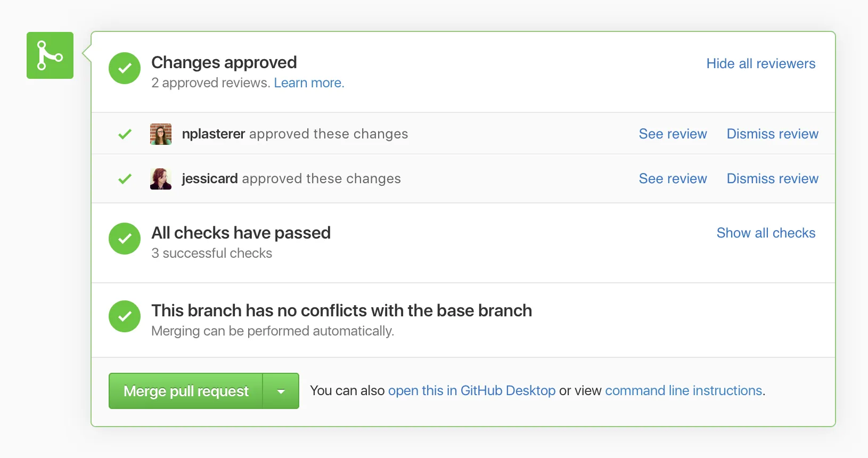See review from jessicard

click(673, 179)
